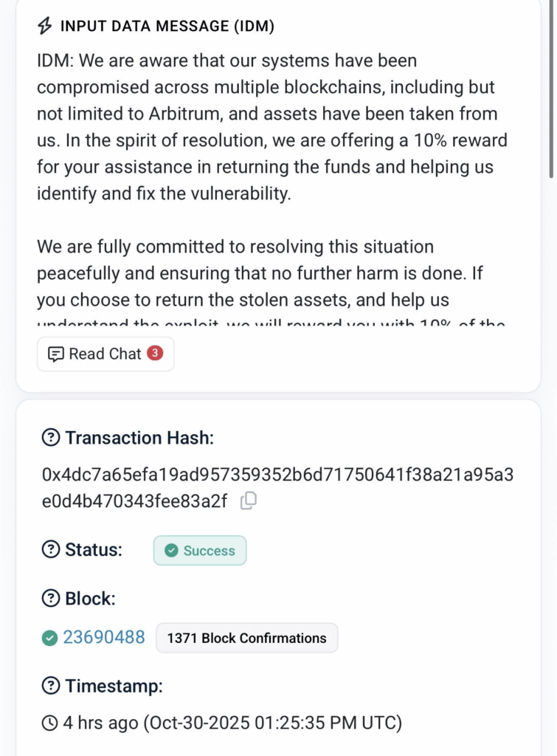The width and height of the screenshot is (557, 756).
Task: Select the Success status pill
Action: (199, 550)
